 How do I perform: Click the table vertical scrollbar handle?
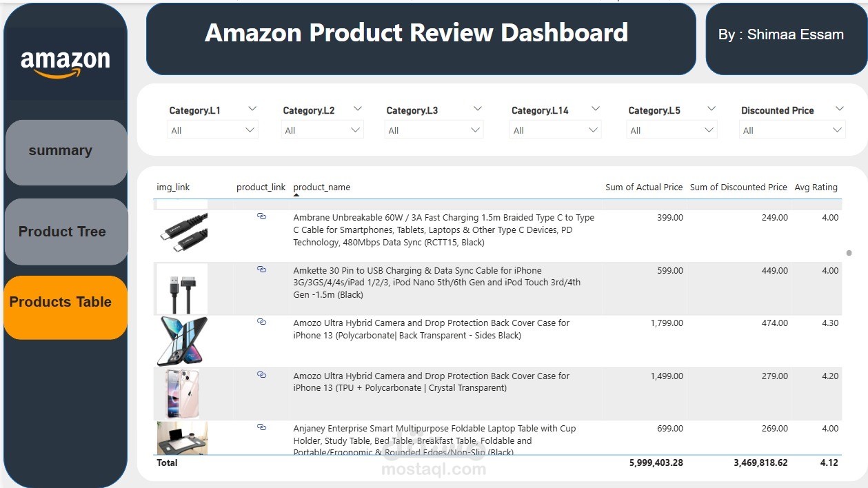click(x=849, y=253)
